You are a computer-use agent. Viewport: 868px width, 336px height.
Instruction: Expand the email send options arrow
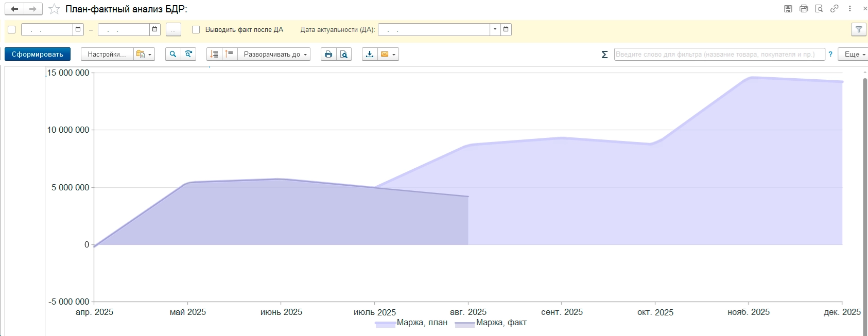[x=394, y=55]
